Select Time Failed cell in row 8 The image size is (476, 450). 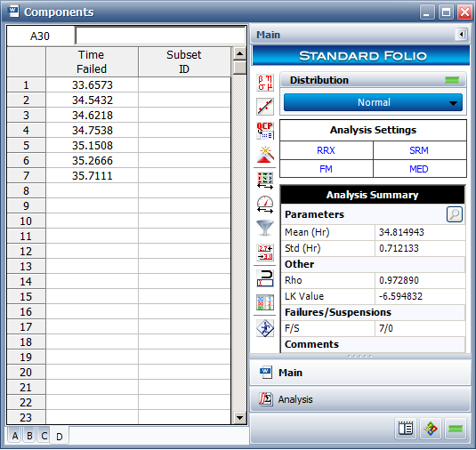point(92,190)
